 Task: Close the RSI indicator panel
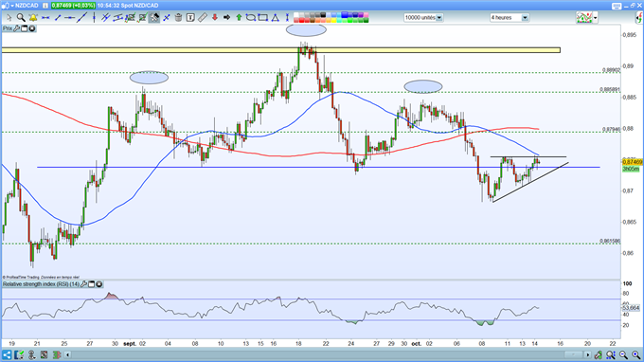click(x=99, y=284)
